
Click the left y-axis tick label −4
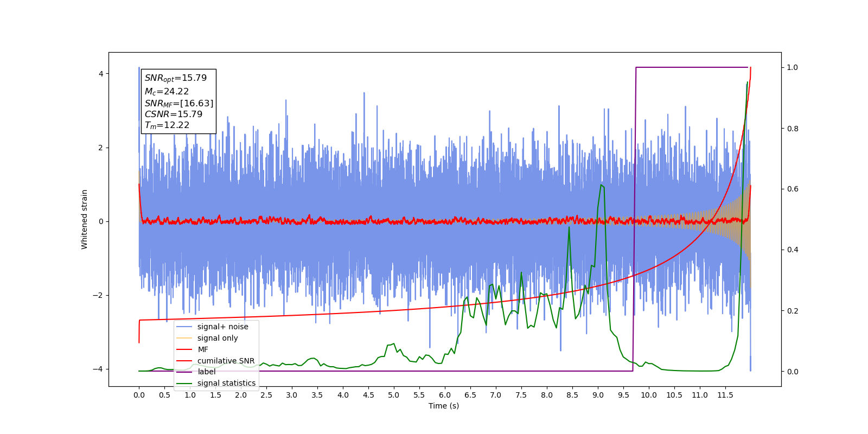click(97, 369)
